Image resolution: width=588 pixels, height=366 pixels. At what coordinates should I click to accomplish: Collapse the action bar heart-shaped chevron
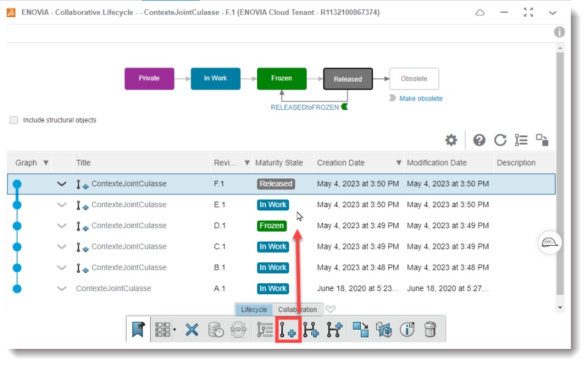(330, 309)
